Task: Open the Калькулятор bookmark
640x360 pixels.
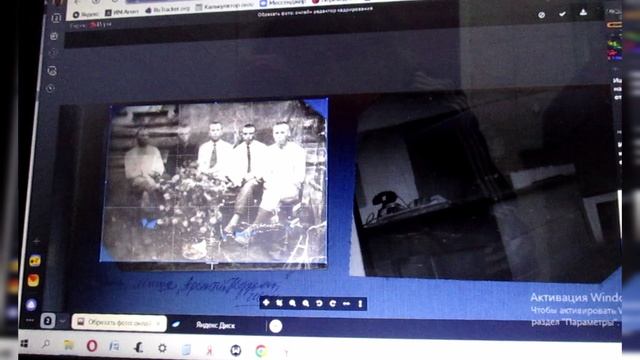Action: [224, 7]
